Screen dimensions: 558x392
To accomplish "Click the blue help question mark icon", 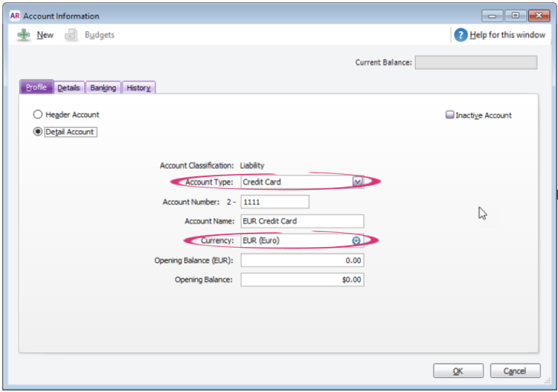I will coord(461,35).
